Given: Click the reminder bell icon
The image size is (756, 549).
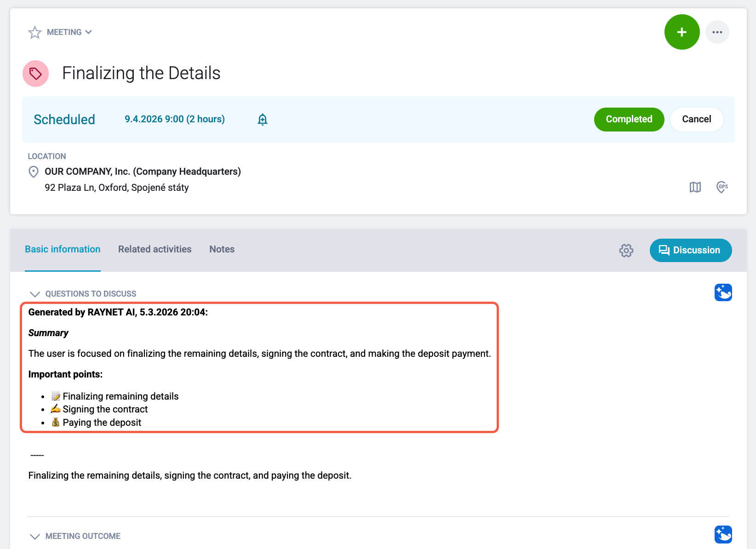Looking at the screenshot, I should 263,120.
